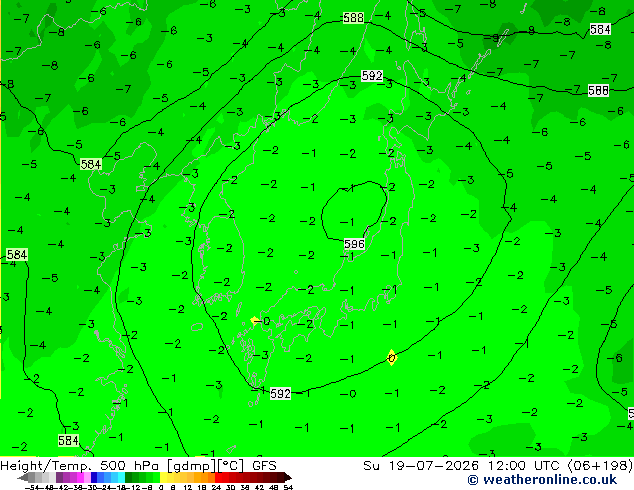Click the yellow swatch on the temperature legend
The image size is (634, 490).
click(163, 477)
